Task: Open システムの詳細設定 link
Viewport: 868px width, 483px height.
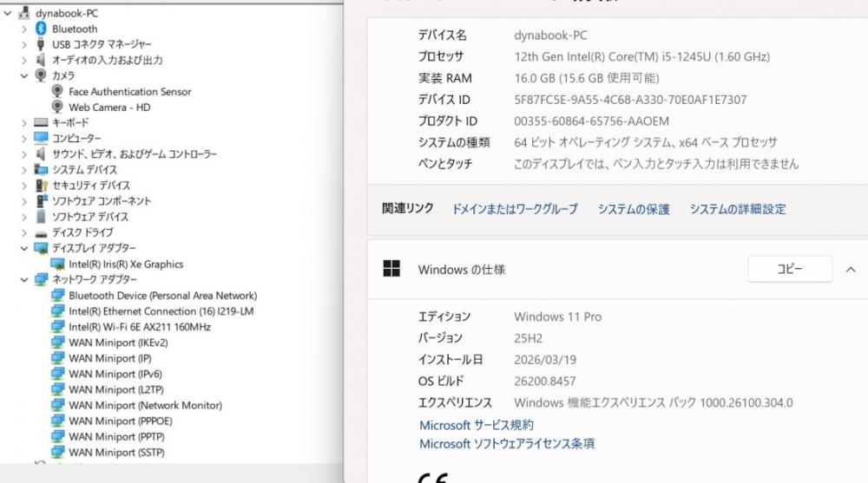Action: pyautogui.click(x=738, y=209)
